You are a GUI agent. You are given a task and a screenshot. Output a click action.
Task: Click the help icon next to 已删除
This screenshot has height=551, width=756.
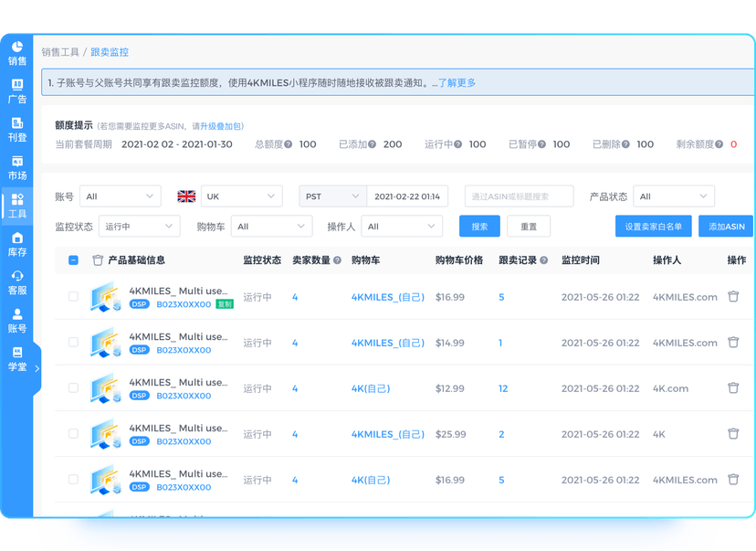coord(625,144)
